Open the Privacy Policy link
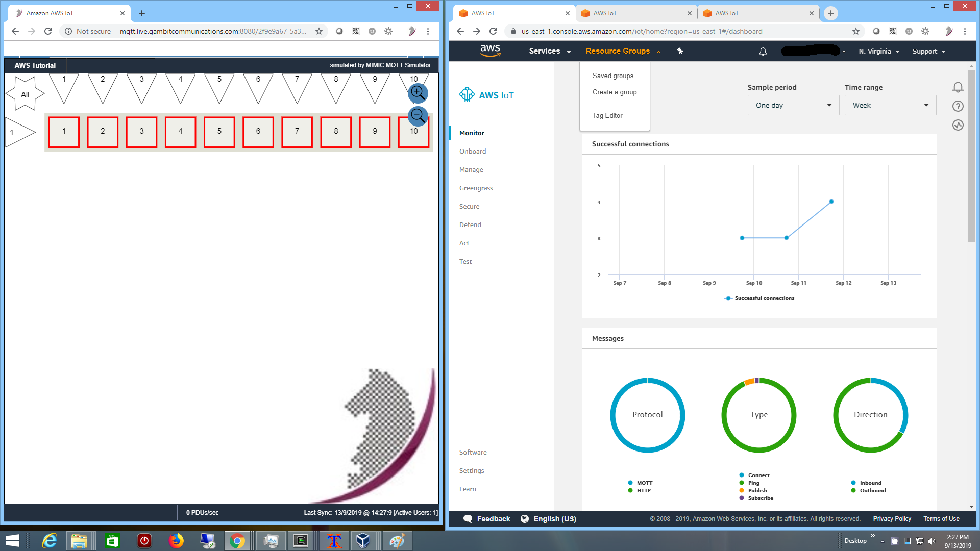 tap(892, 519)
